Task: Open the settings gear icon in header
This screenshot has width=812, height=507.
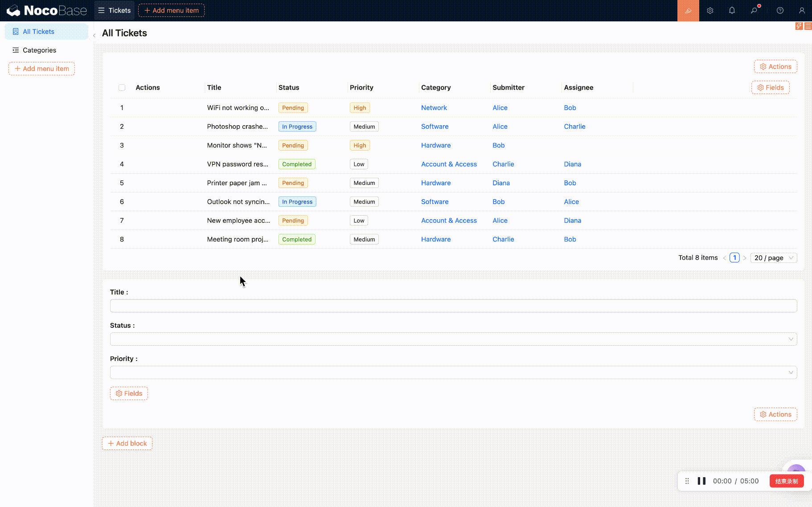Action: (710, 11)
